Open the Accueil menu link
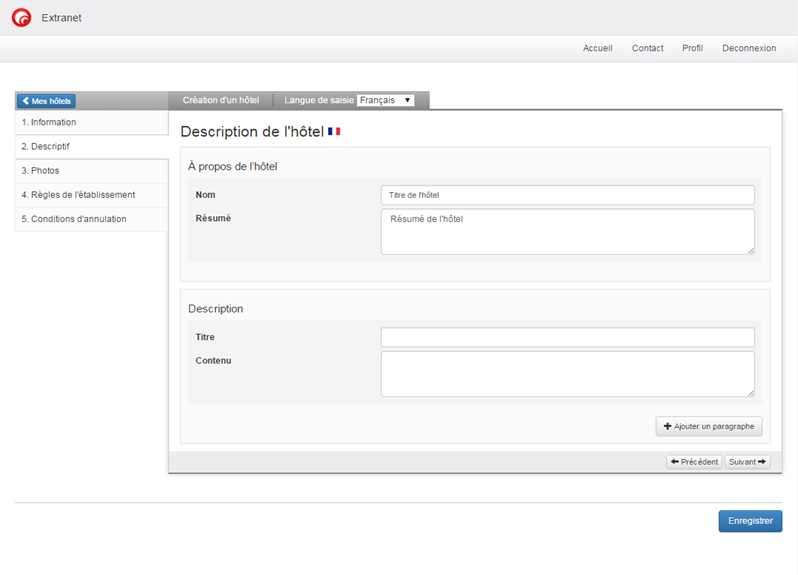 coord(597,48)
